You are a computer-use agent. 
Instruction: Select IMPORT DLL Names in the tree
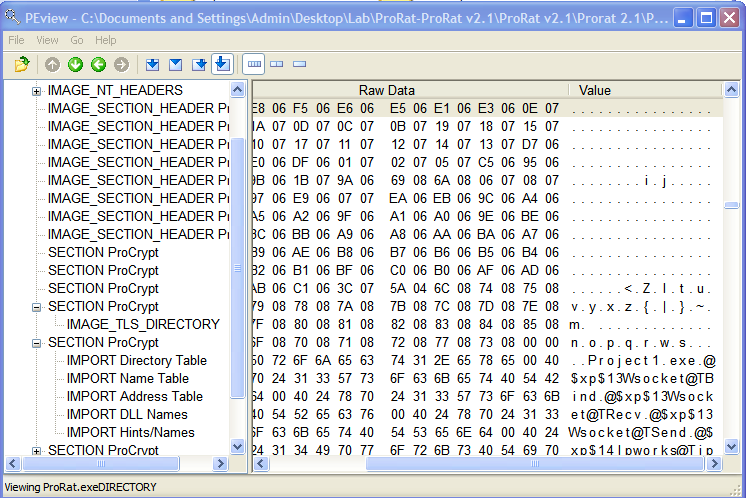click(127, 414)
